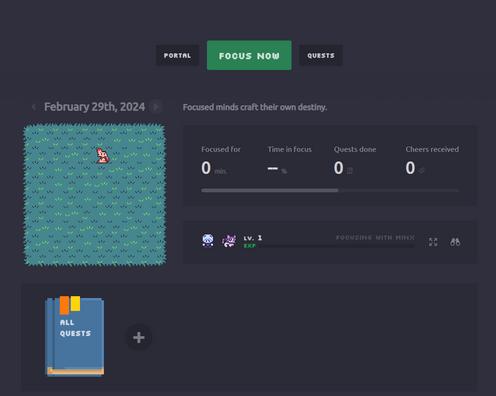
Task: Click the binoculars icon
Action: coord(455,242)
